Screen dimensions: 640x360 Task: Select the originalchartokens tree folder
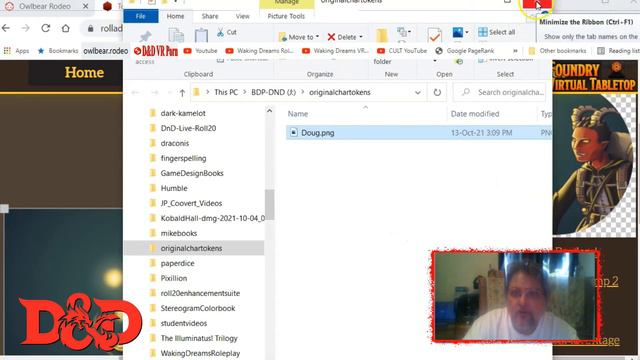pyautogui.click(x=194, y=248)
